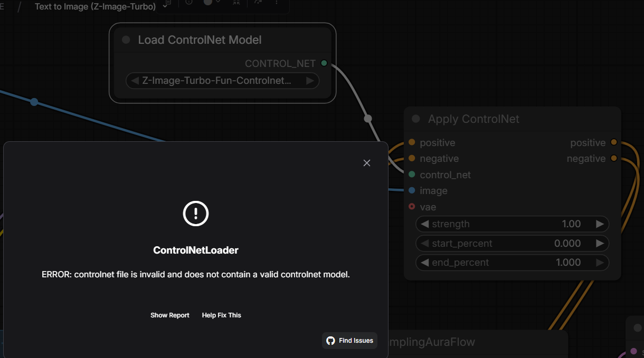Viewport: 644px width, 358px height.
Task: Decrease end_percent with the left arrow
Action: point(424,263)
